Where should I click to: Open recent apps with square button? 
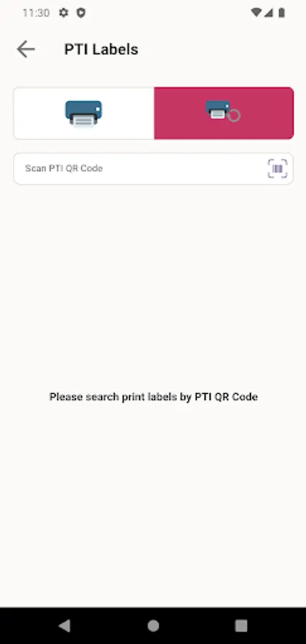click(x=241, y=625)
